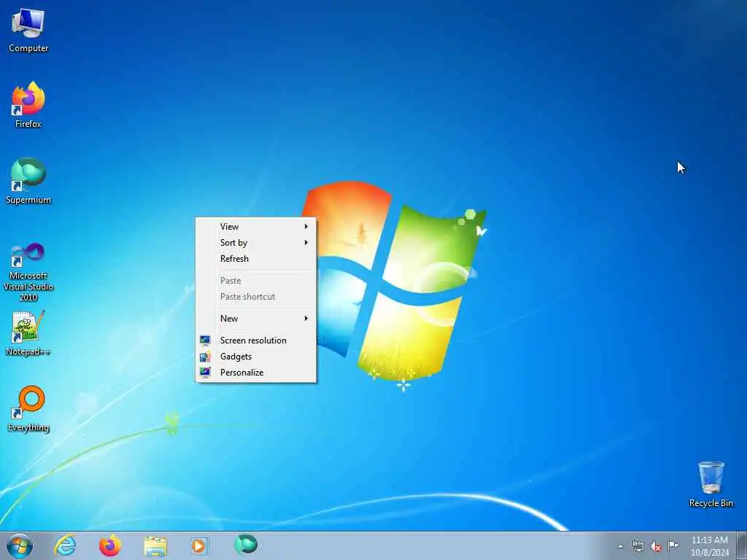Image resolution: width=747 pixels, height=560 pixels.
Task: Select the Recycle Bin icon
Action: (711, 484)
